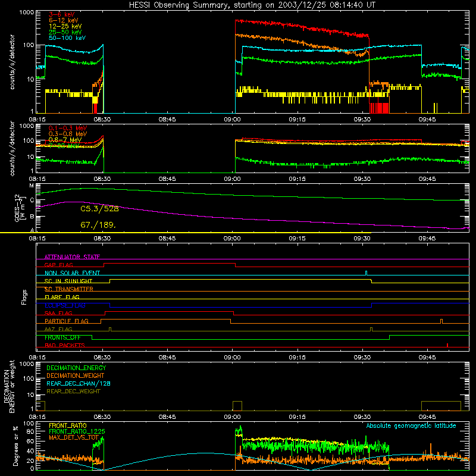The width and height of the screenshot is (476, 476).
Task: Click the FRONTS_OFF flag label
Action: point(62,337)
